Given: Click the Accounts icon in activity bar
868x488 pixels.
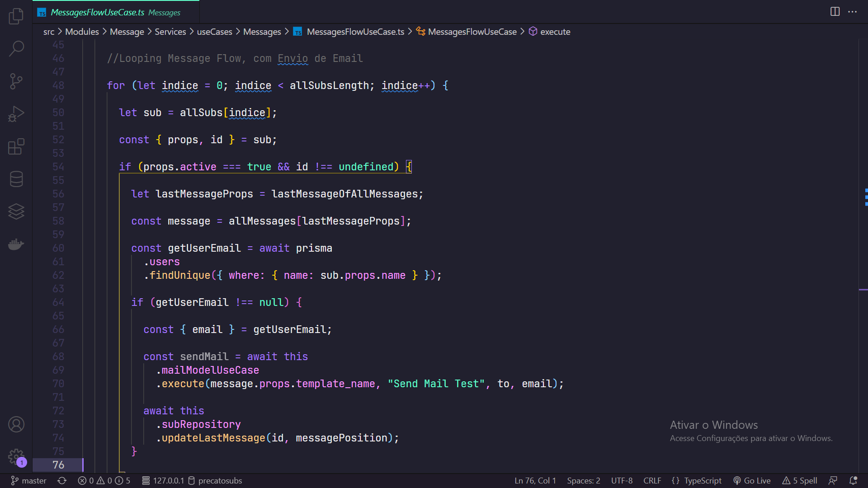Looking at the screenshot, I should 16,424.
